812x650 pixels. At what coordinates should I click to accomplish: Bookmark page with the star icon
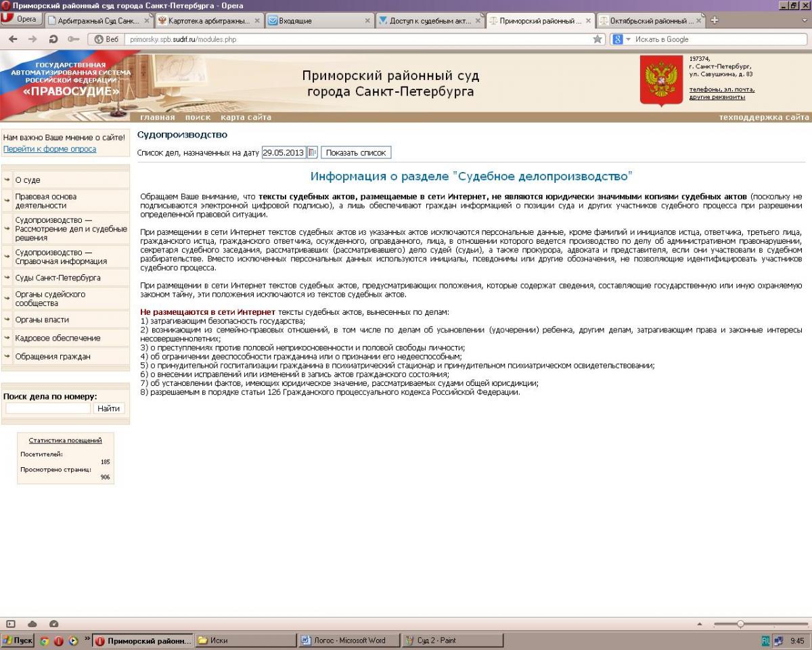(x=597, y=39)
